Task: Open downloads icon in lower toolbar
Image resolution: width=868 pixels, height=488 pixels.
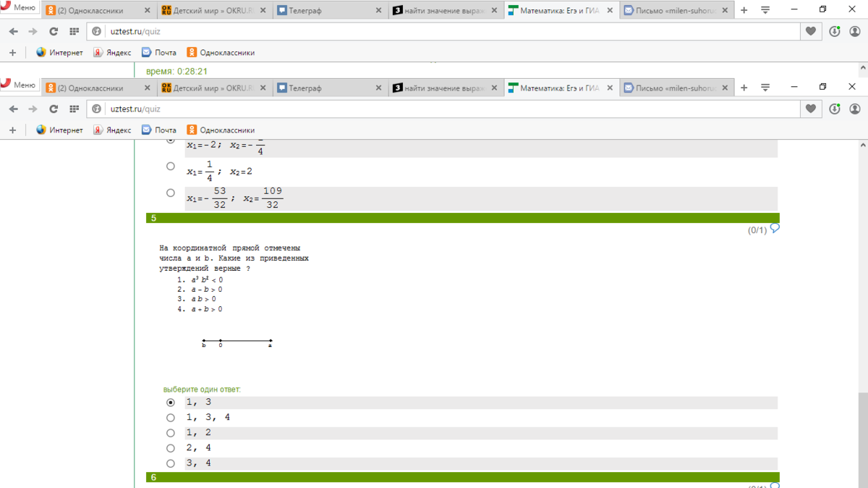Action: [x=835, y=109]
